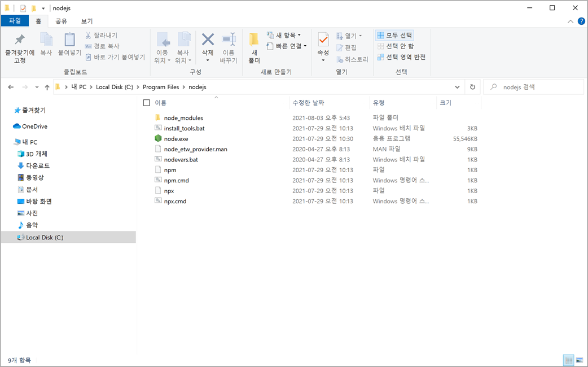Click 내 PC in breadcrumb path
This screenshot has width=588, height=367.
point(79,87)
